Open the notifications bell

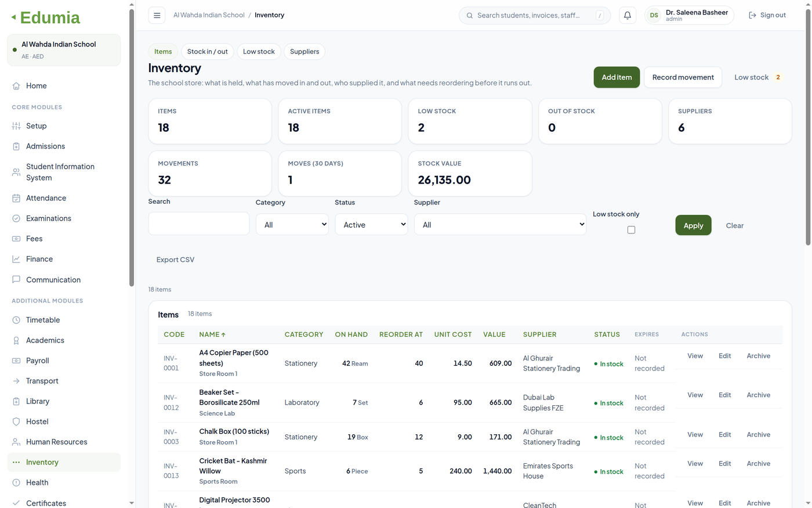(627, 16)
